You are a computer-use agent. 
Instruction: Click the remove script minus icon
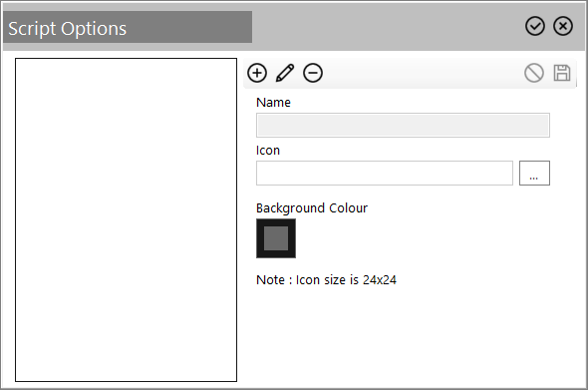tap(313, 73)
